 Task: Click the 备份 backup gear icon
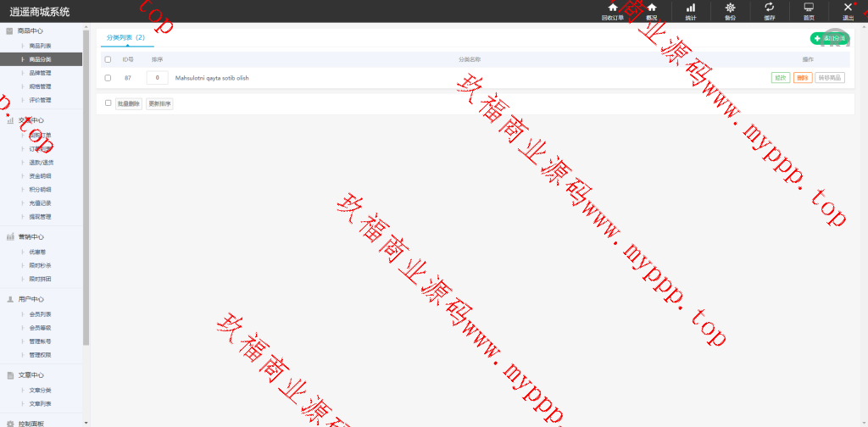pos(730,11)
